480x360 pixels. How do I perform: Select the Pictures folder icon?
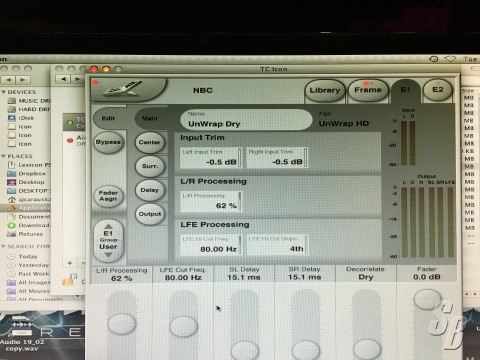pos(12,234)
